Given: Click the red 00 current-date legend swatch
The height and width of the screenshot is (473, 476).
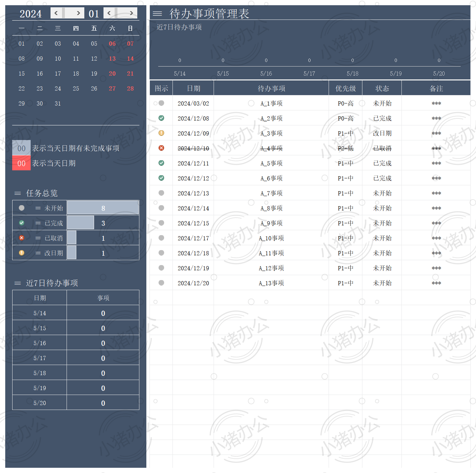Looking at the screenshot, I should coord(21,163).
